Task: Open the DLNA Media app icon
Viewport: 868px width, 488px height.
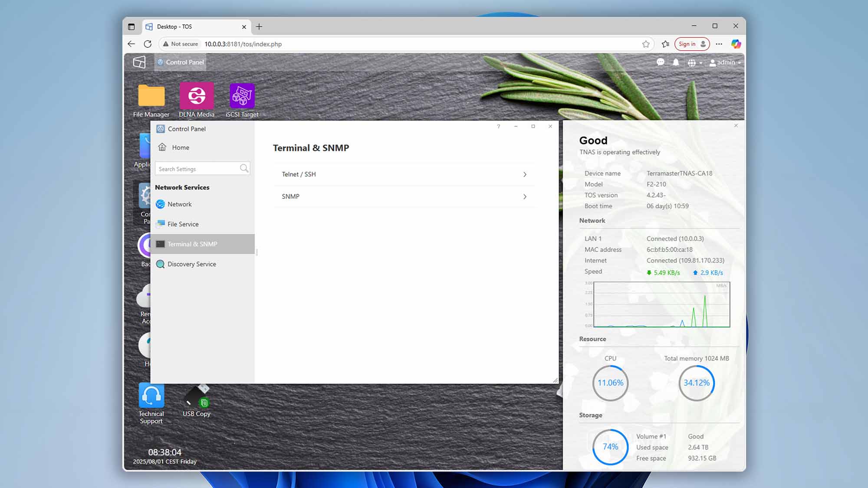Action: point(197,95)
